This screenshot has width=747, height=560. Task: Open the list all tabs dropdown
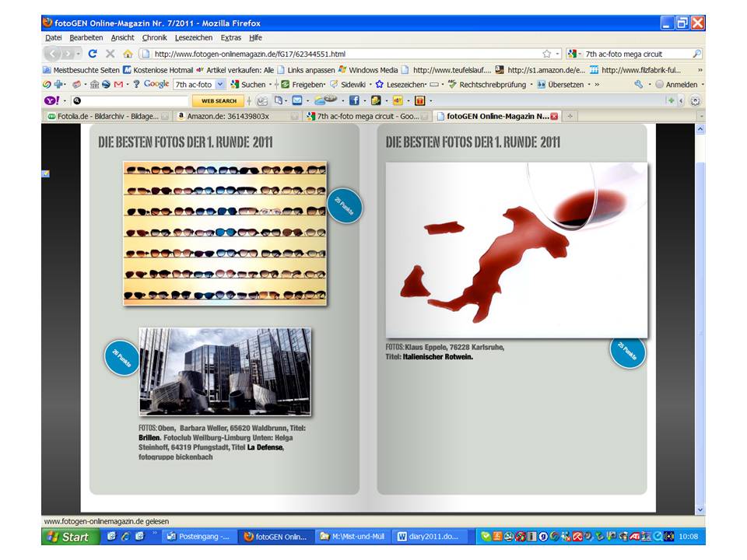(x=700, y=116)
